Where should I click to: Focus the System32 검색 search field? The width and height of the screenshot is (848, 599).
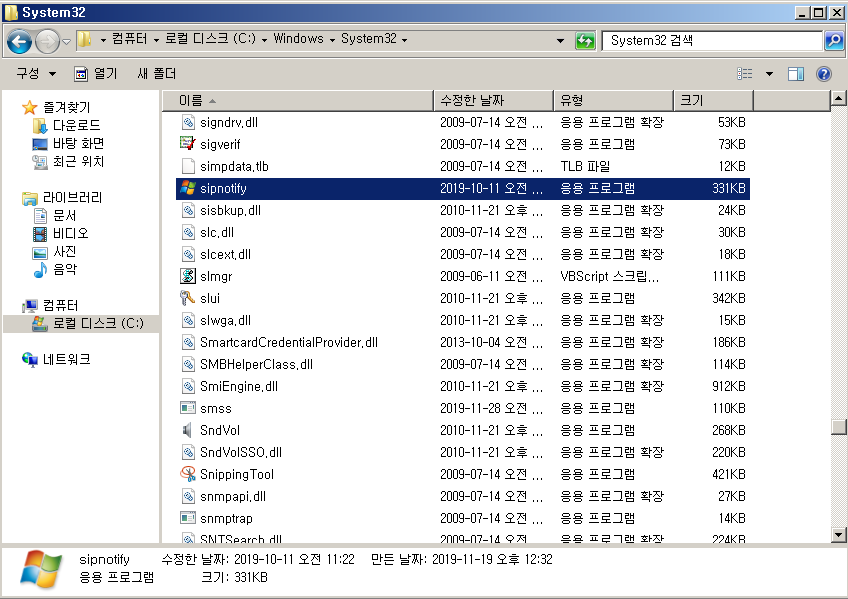[712, 41]
